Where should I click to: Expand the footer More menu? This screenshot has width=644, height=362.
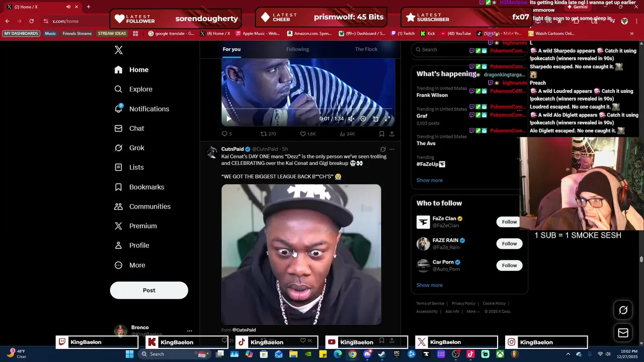coord(473,312)
